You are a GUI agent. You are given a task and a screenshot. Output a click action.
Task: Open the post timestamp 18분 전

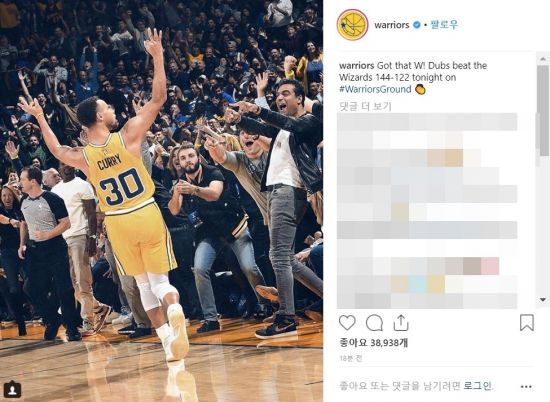[350, 358]
